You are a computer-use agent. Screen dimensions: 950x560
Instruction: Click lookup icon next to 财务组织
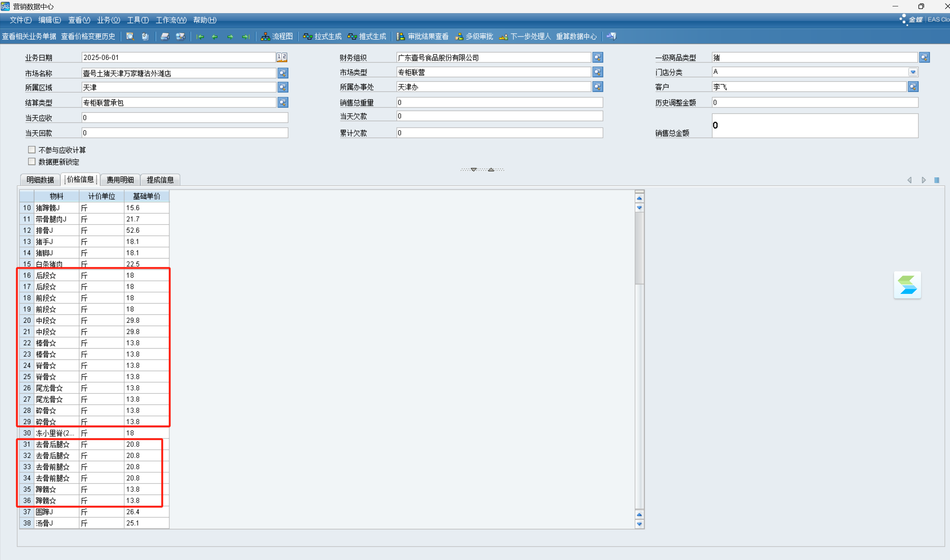[597, 57]
